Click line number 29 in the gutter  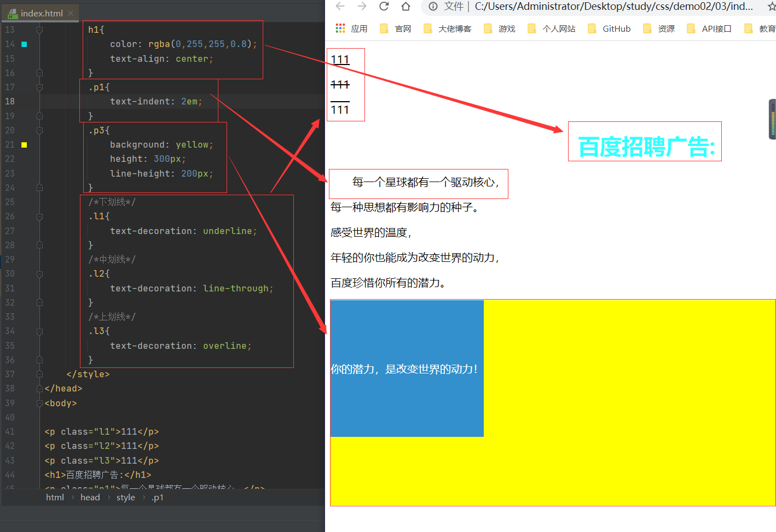coord(10,259)
